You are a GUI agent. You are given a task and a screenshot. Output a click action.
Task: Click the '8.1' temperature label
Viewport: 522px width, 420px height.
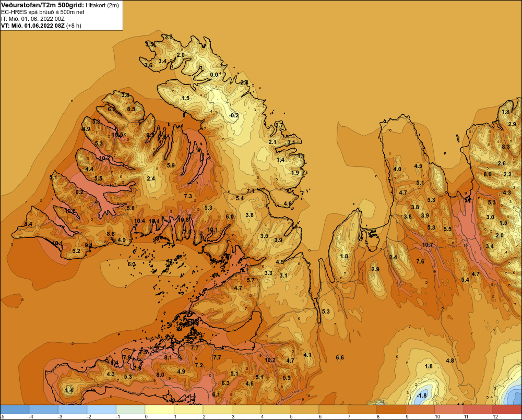click(x=168, y=357)
